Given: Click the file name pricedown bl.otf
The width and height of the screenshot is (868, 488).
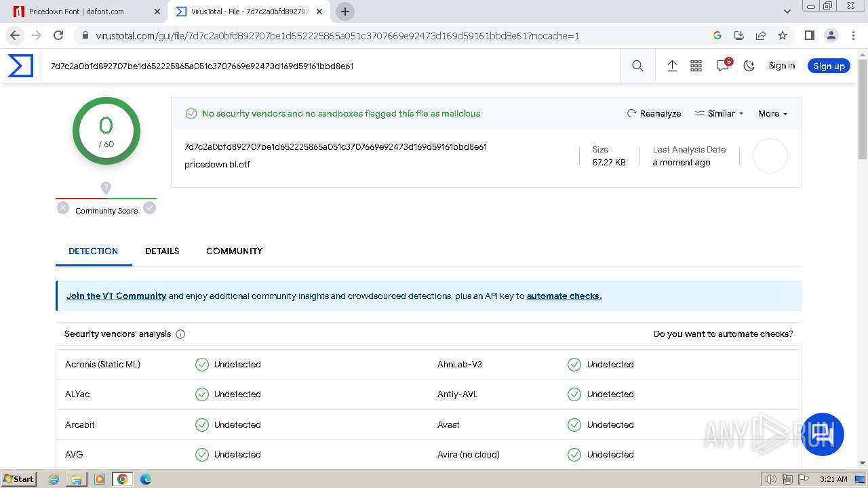Looking at the screenshot, I should (x=217, y=164).
